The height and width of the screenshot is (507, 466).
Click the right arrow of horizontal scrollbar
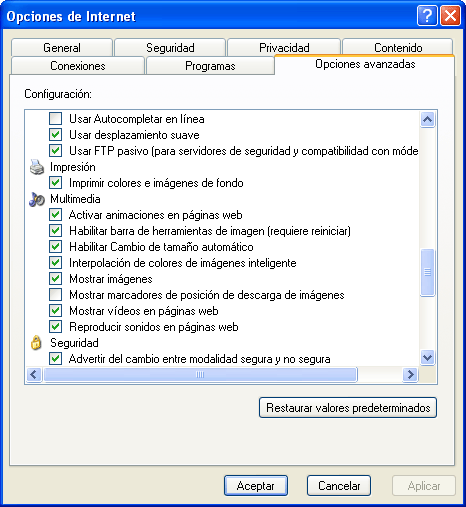click(410, 375)
